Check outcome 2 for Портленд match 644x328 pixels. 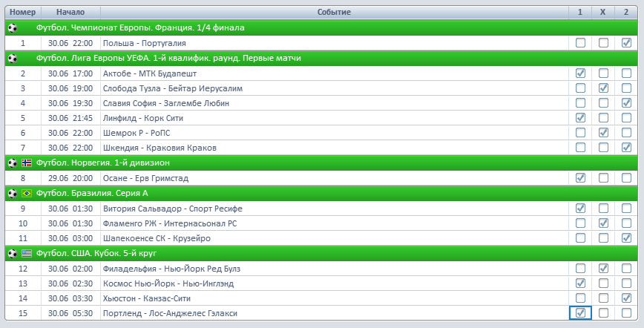pos(626,313)
